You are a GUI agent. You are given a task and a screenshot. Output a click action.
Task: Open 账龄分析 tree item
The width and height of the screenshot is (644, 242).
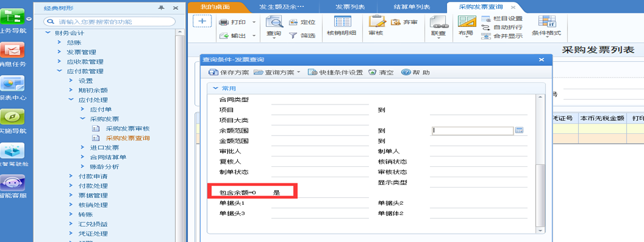[x=105, y=167]
